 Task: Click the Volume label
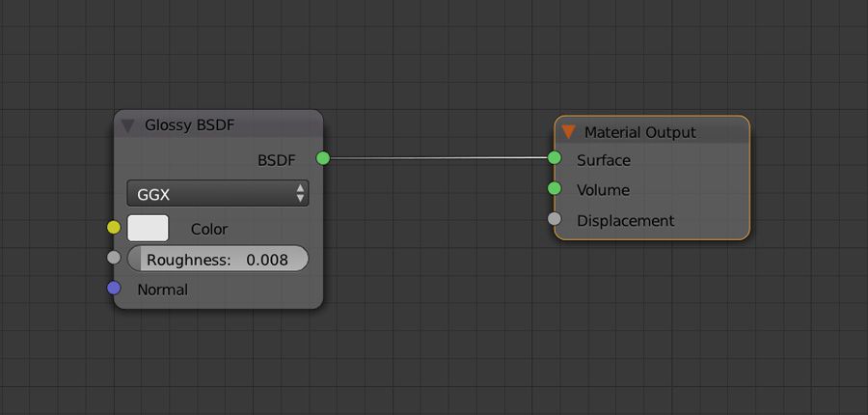[x=603, y=190]
